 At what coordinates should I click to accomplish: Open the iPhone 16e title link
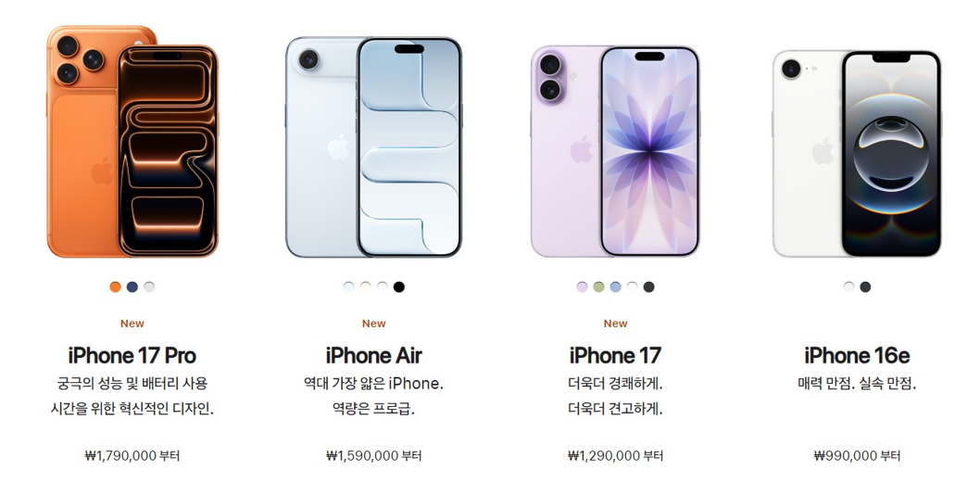[x=857, y=355]
